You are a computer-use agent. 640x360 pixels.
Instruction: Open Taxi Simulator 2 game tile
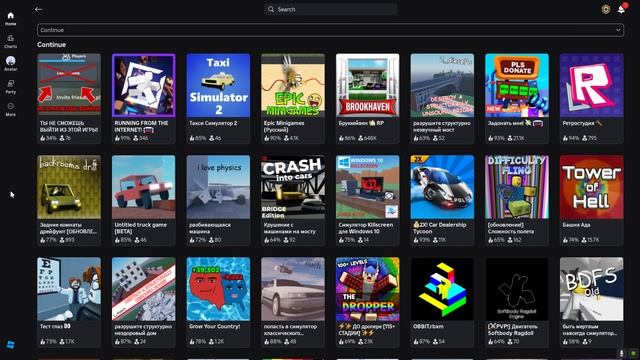pyautogui.click(x=218, y=98)
